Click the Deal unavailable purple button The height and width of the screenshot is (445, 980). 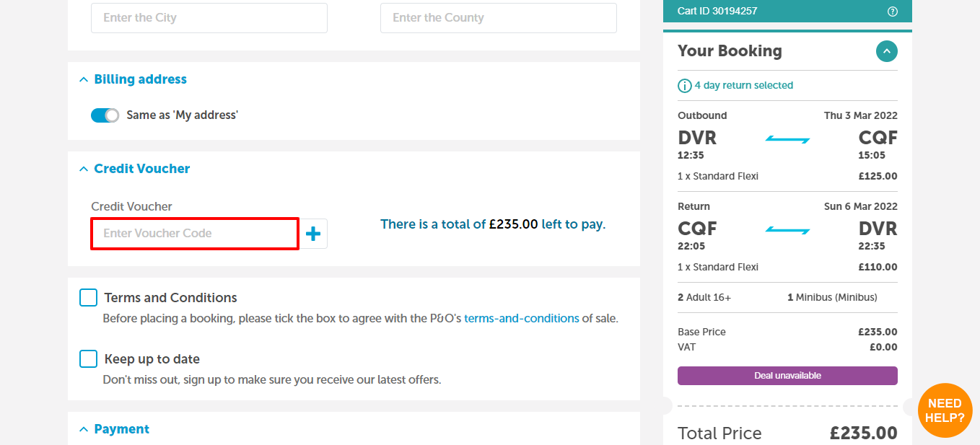point(787,376)
